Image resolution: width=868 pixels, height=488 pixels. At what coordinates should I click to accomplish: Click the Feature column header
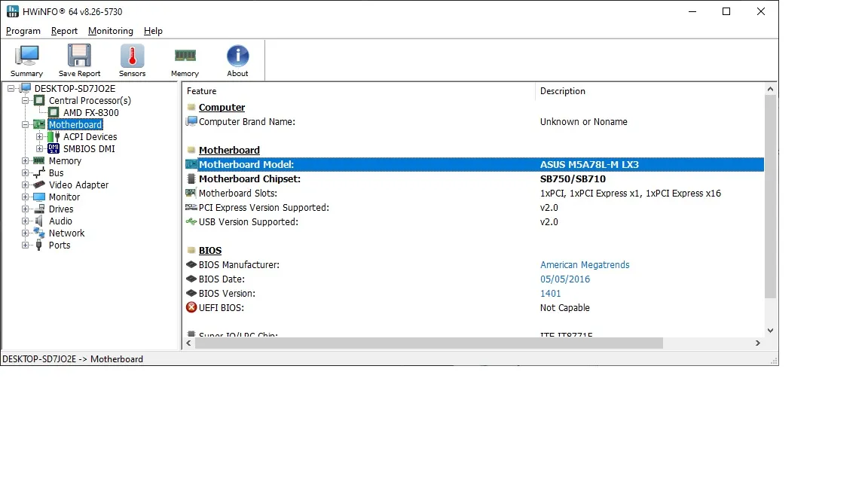[202, 91]
